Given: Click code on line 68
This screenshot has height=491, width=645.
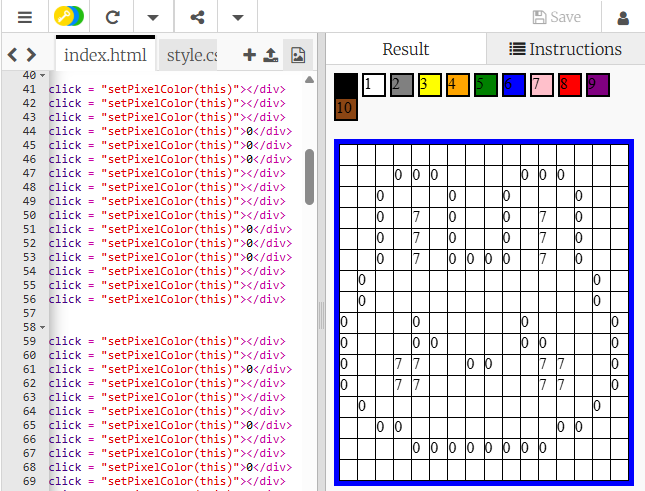Looking at the screenshot, I should pos(170,467).
